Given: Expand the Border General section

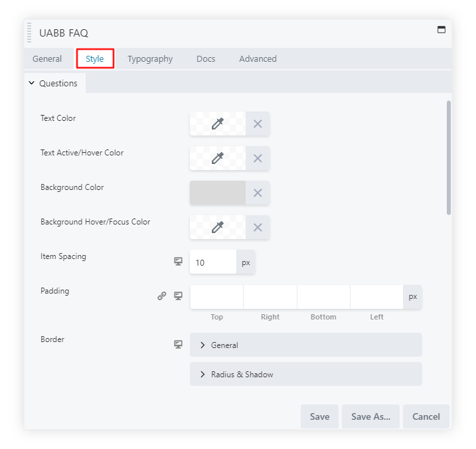Looking at the screenshot, I should pos(305,345).
